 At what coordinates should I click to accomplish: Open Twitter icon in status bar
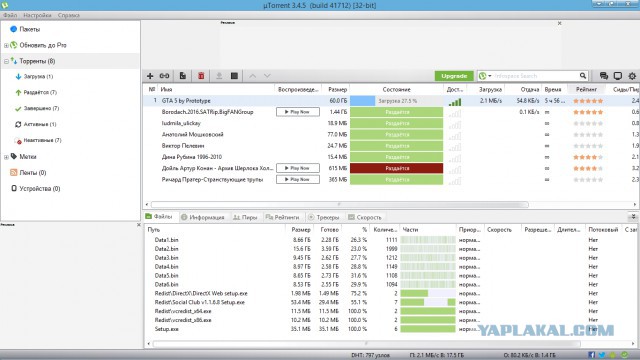(602, 355)
